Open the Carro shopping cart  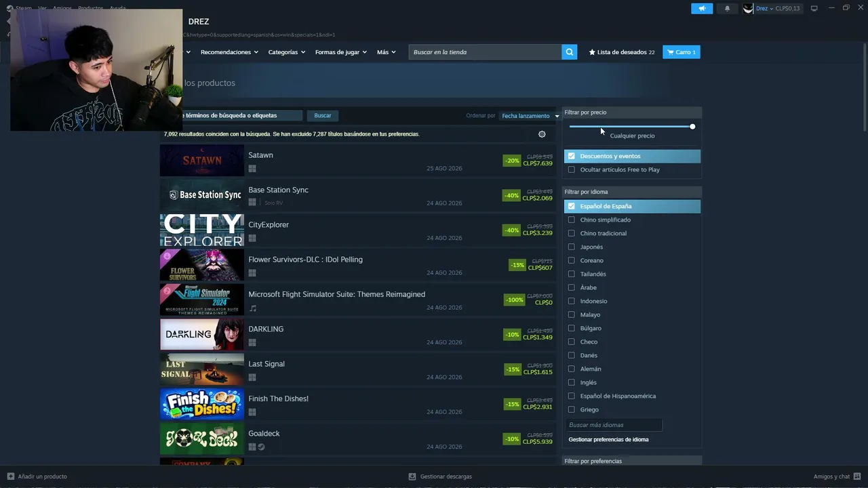pyautogui.click(x=682, y=52)
